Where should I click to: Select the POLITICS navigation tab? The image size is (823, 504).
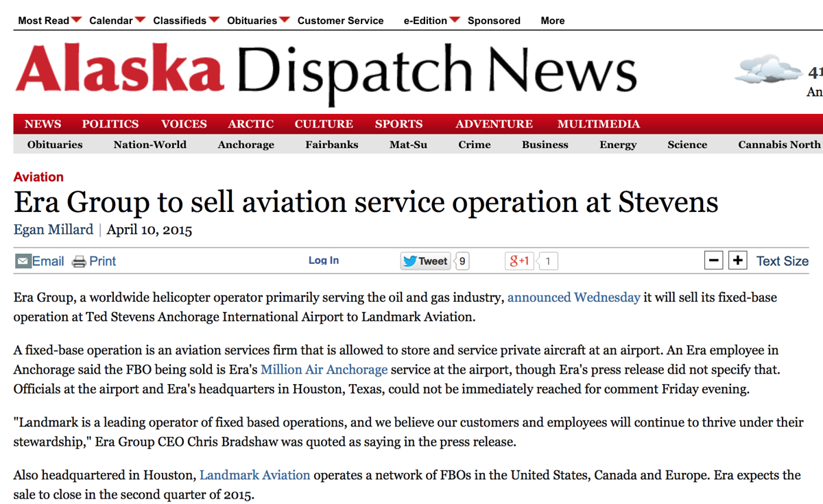pyautogui.click(x=110, y=124)
